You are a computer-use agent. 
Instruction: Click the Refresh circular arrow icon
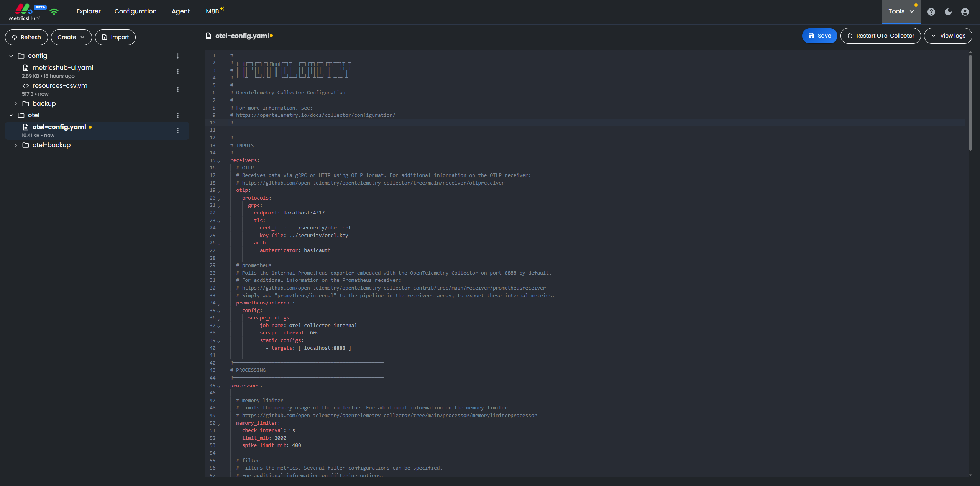(x=15, y=37)
